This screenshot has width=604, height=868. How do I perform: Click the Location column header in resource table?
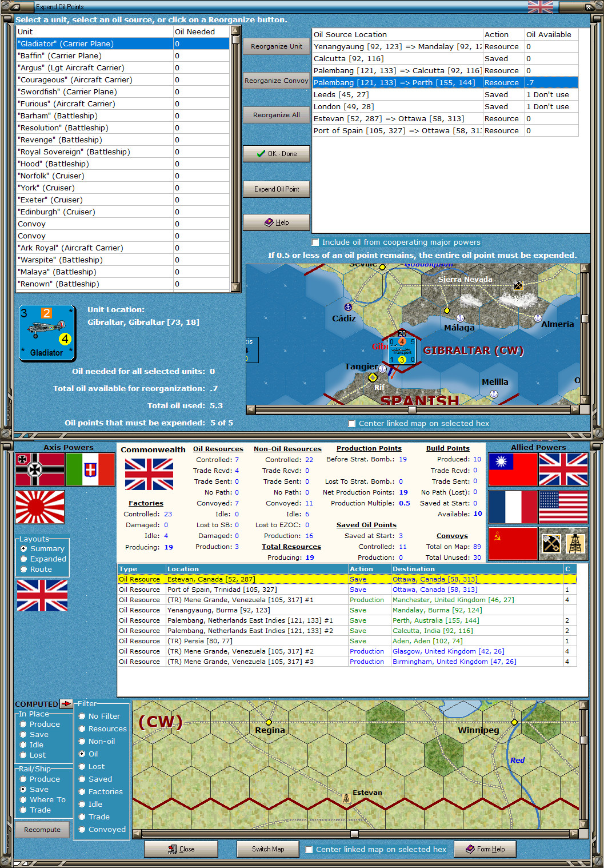[x=257, y=569]
